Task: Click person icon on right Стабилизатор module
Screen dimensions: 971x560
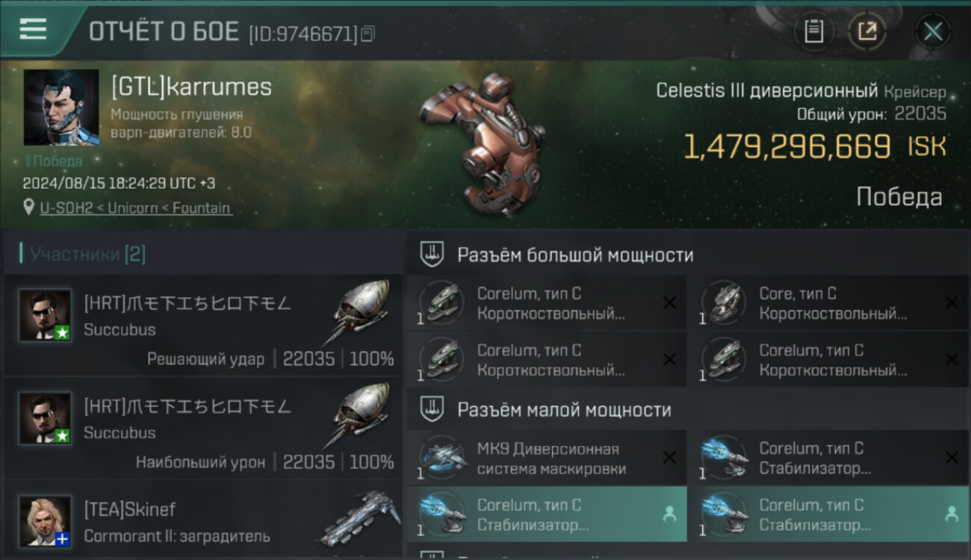Action: pyautogui.click(x=951, y=514)
